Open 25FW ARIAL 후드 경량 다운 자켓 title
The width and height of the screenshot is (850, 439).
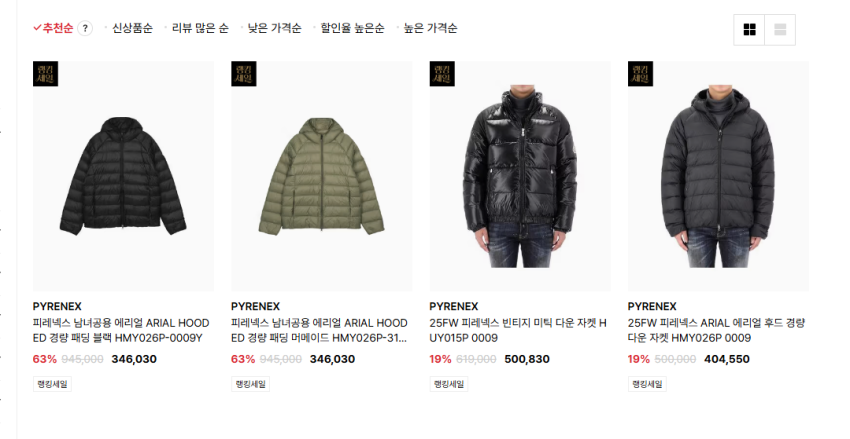coord(716,331)
